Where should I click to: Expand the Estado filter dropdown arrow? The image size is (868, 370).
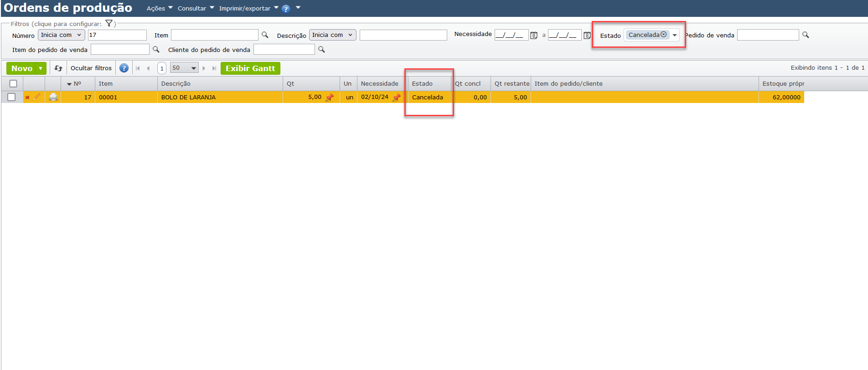pos(675,35)
